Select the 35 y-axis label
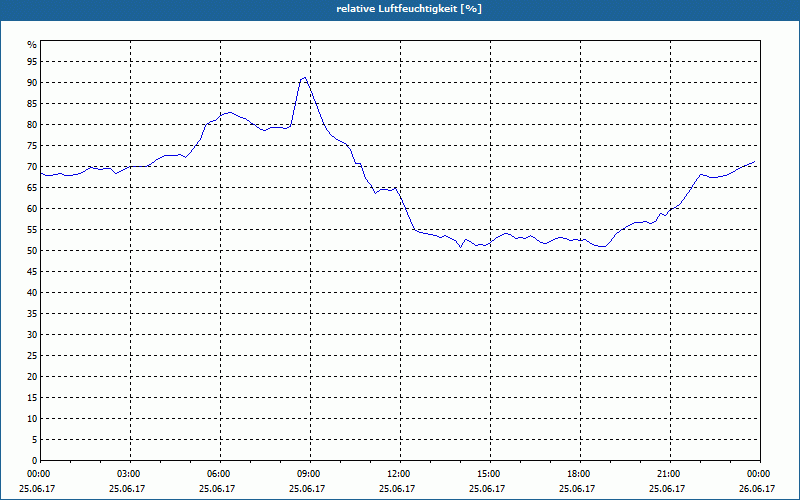Viewport: 800px width, 500px height. (32, 314)
